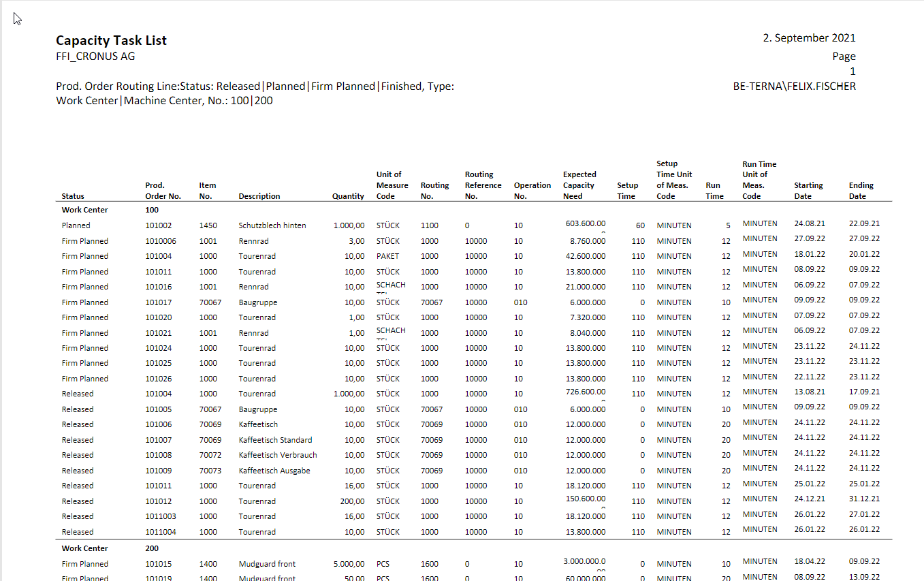Viewport: 924px width, 581px height.
Task: Click the 'Status' column header
Action: click(x=73, y=196)
